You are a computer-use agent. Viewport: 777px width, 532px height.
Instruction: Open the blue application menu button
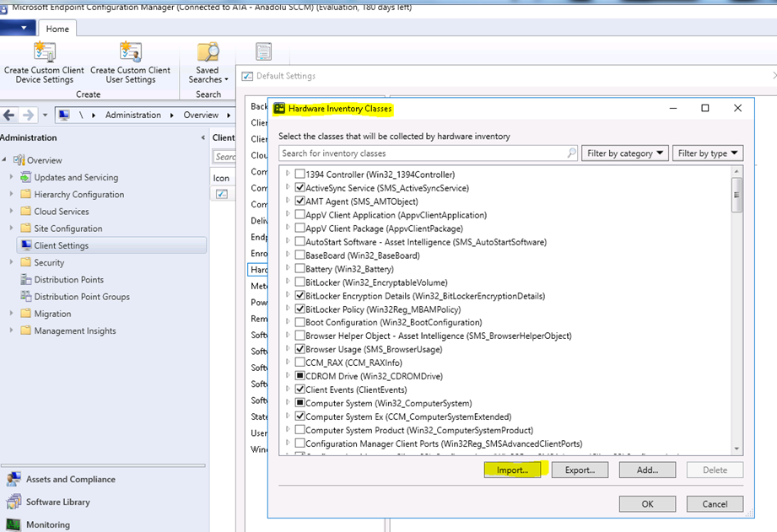click(x=18, y=28)
